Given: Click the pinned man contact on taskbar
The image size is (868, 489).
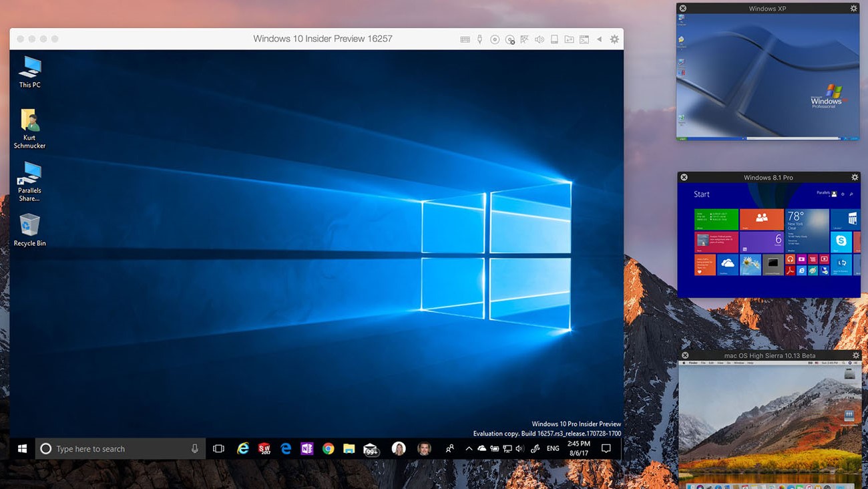Looking at the screenshot, I should (x=424, y=449).
